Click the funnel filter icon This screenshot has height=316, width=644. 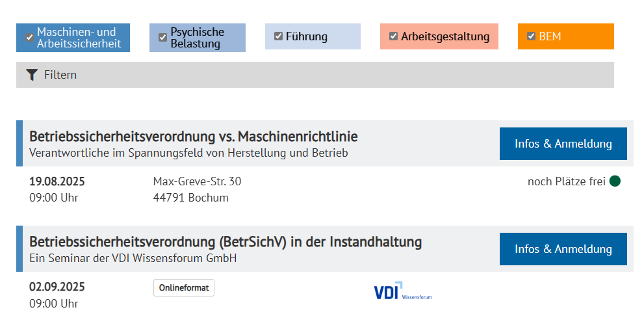coord(32,75)
